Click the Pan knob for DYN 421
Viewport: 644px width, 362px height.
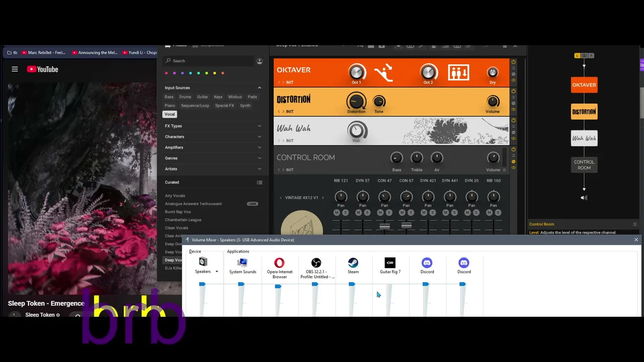click(x=428, y=197)
